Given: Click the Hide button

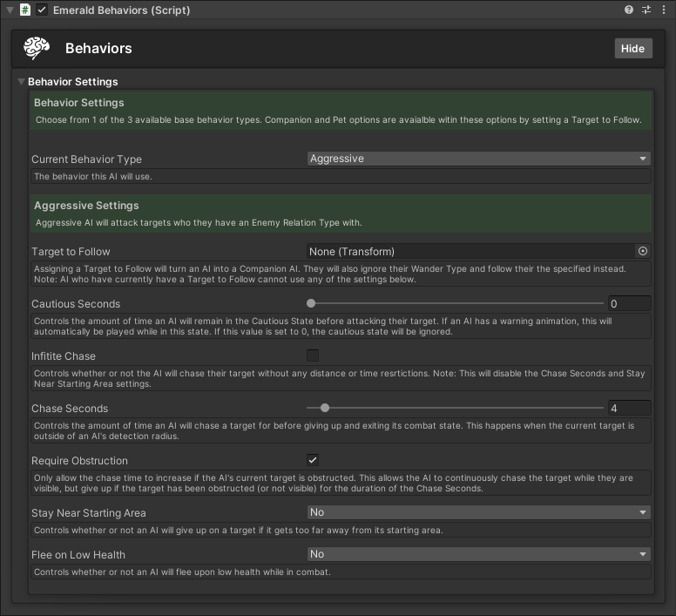Looking at the screenshot, I should [x=632, y=48].
